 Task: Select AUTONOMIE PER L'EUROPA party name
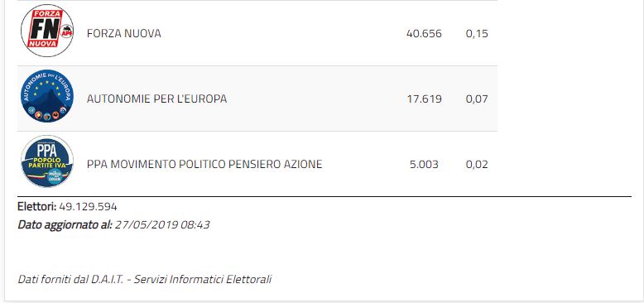(156, 99)
